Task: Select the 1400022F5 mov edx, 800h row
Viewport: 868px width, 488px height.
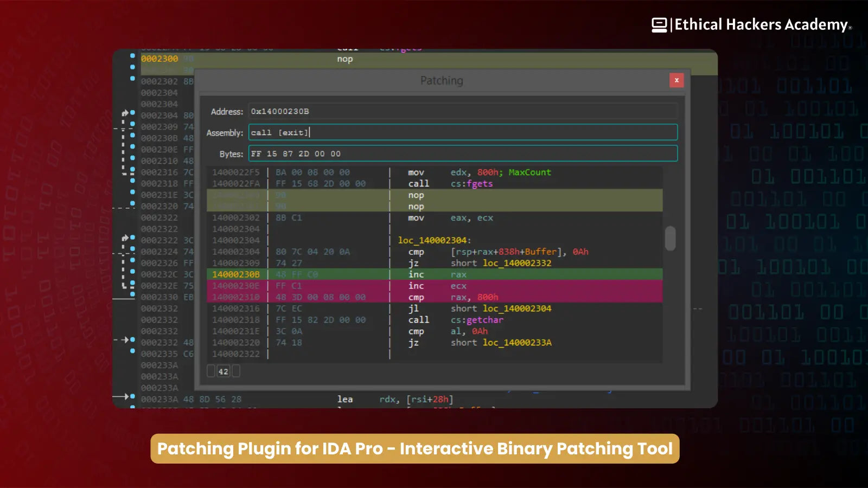Action: coord(434,172)
